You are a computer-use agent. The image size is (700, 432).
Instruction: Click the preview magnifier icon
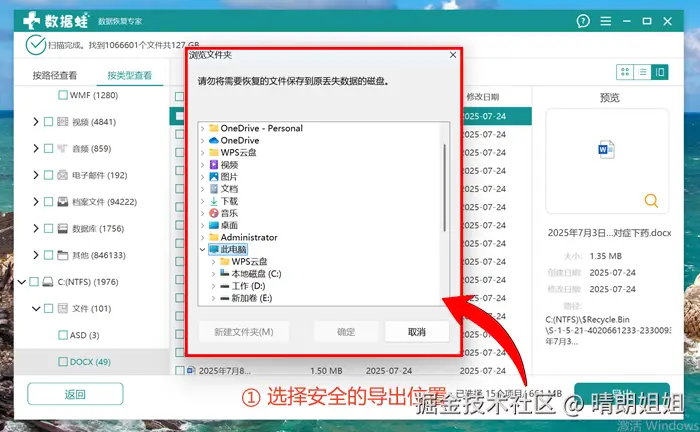coord(651,201)
